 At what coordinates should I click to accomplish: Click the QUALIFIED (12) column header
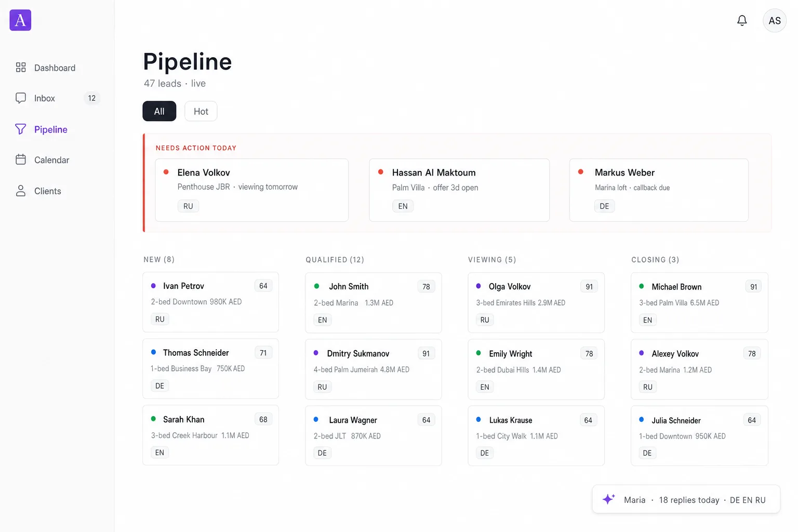point(335,260)
